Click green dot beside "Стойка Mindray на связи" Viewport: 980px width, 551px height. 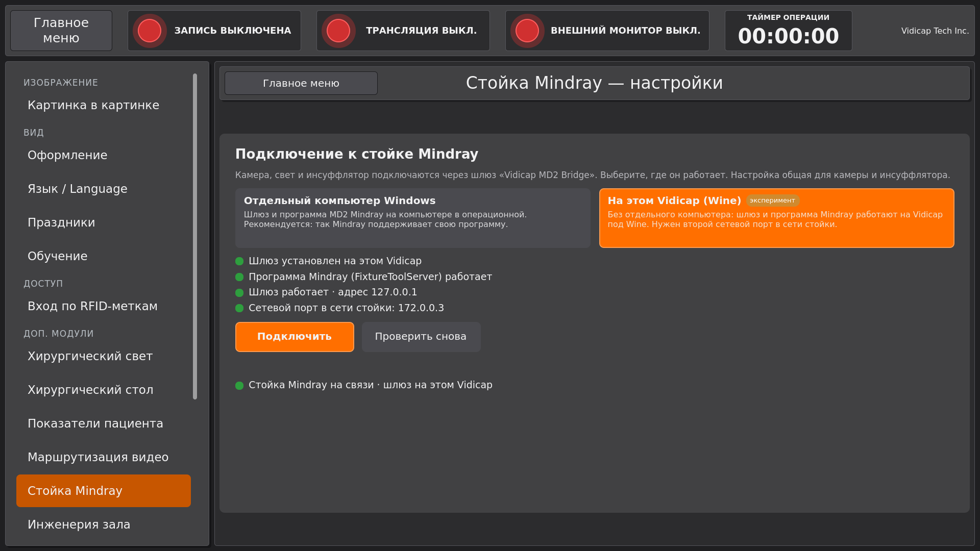[239, 386]
